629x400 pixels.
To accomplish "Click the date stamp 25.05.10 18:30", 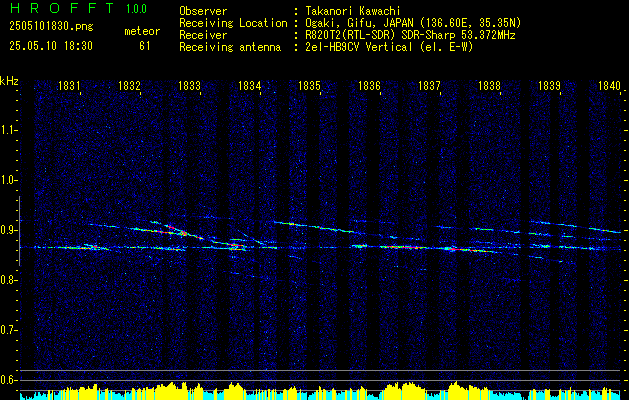I will pyautogui.click(x=51, y=46).
